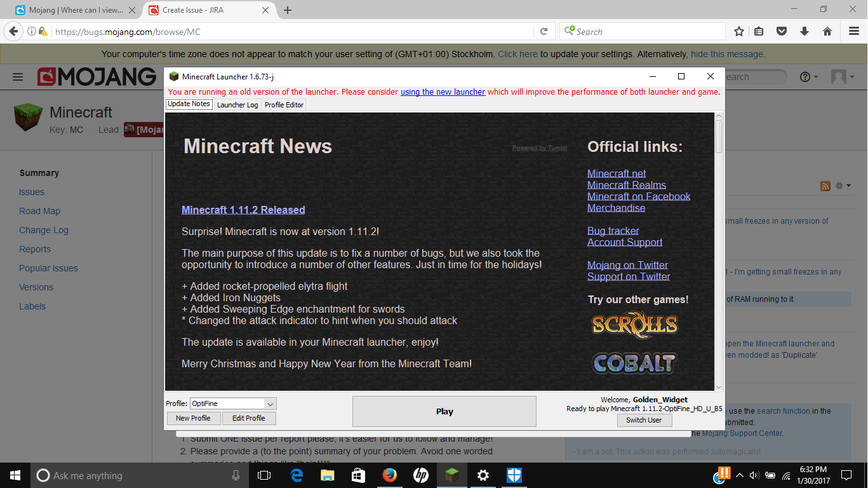
Task: Bookmark this page with the star icon
Action: point(739,31)
